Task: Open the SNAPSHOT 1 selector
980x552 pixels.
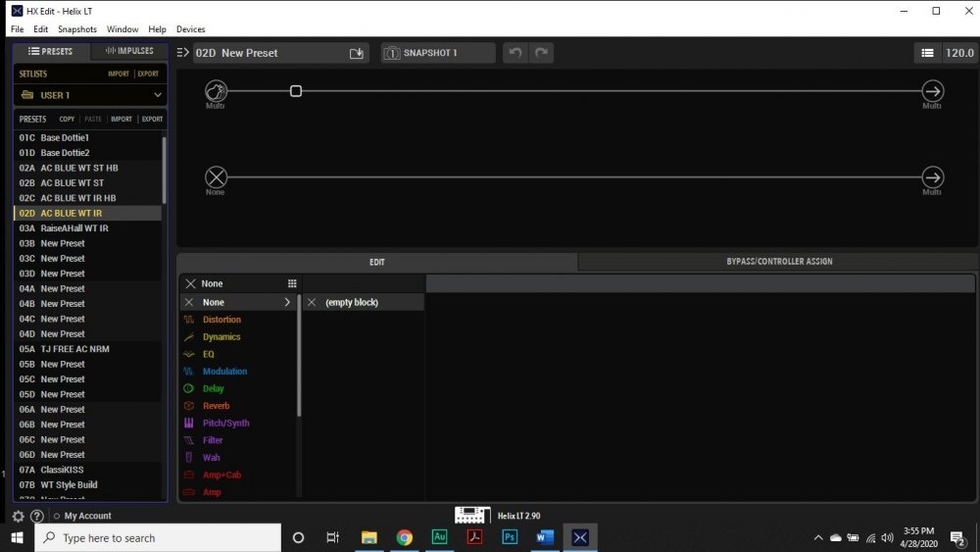Action: (437, 53)
